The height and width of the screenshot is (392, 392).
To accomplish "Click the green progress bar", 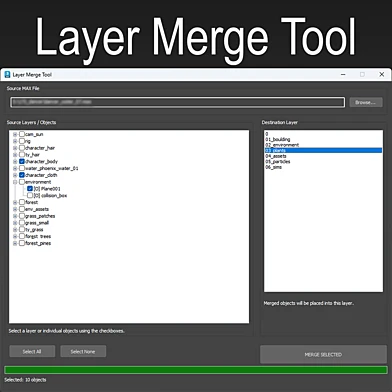I will pyautogui.click(x=196, y=370).
